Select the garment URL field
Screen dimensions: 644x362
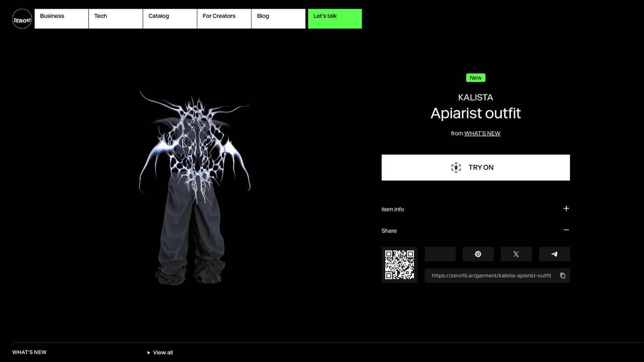pos(497,275)
